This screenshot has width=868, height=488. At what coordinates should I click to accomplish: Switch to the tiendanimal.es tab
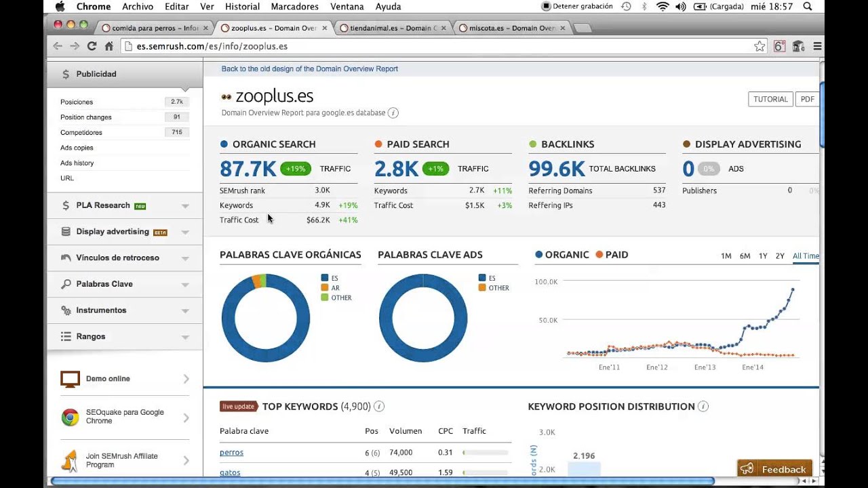(393, 28)
